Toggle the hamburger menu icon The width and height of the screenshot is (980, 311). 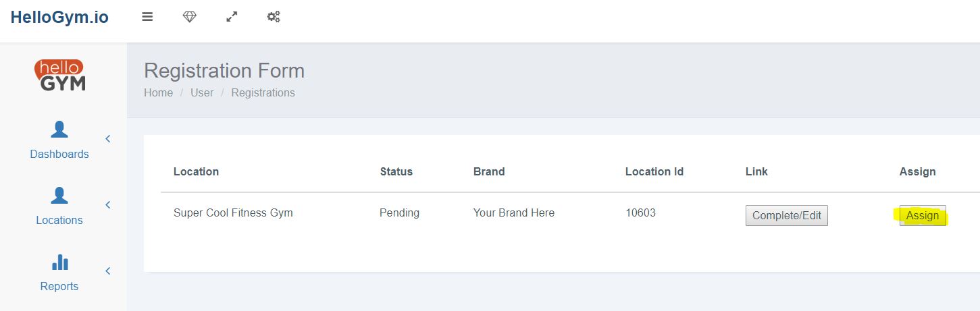[147, 17]
